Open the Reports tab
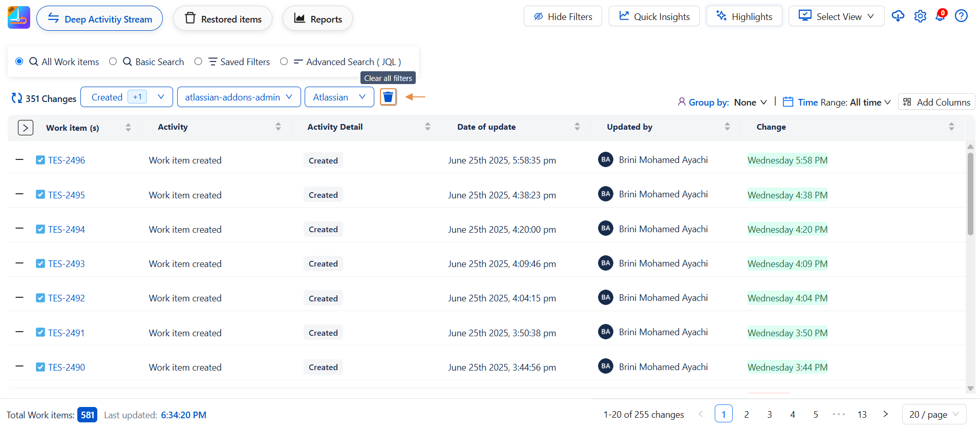 tap(317, 19)
